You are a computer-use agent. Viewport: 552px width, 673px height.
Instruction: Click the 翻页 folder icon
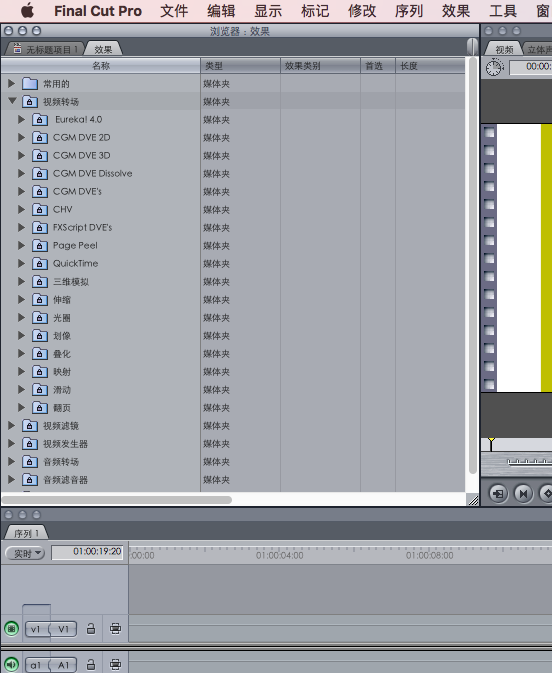[x=40, y=408]
